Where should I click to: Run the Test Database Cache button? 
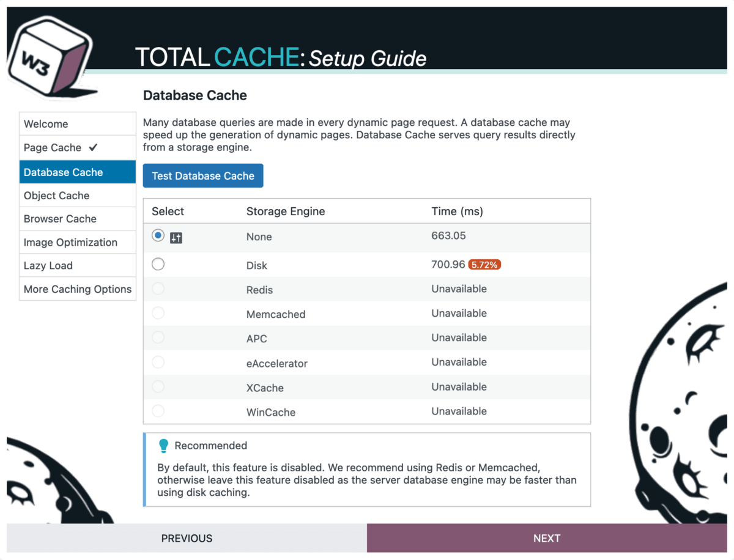pyautogui.click(x=202, y=175)
